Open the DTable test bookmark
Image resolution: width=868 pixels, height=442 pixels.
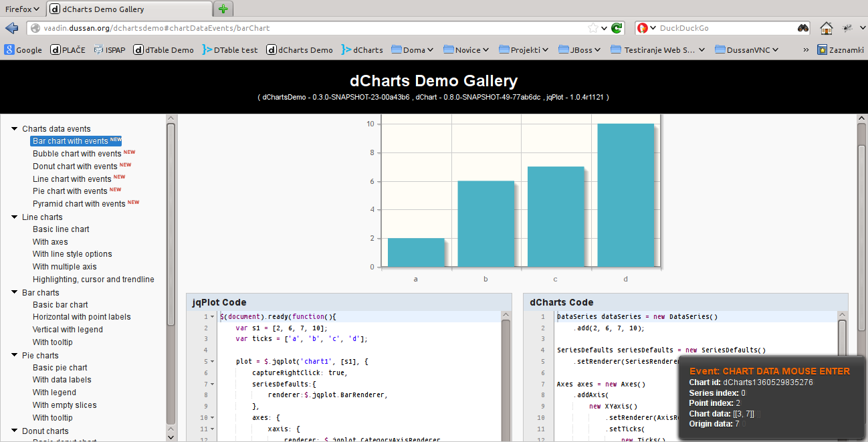click(230, 49)
